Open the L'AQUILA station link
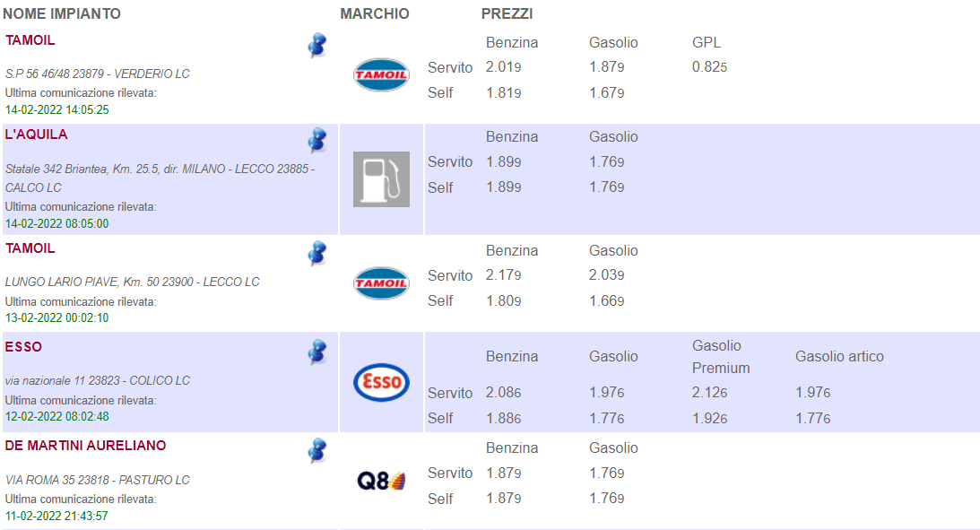Screen dimensions: 980x530 click(37, 135)
